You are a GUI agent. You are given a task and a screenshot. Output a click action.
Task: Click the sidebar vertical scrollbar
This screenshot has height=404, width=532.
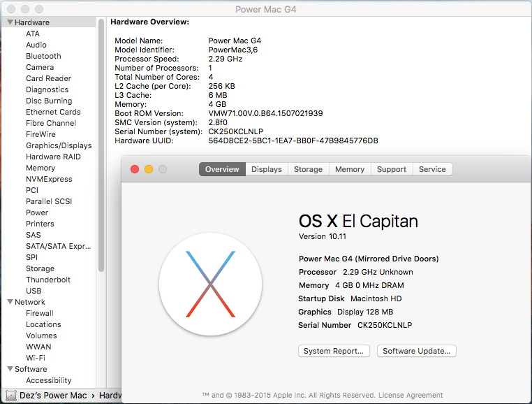click(101, 145)
